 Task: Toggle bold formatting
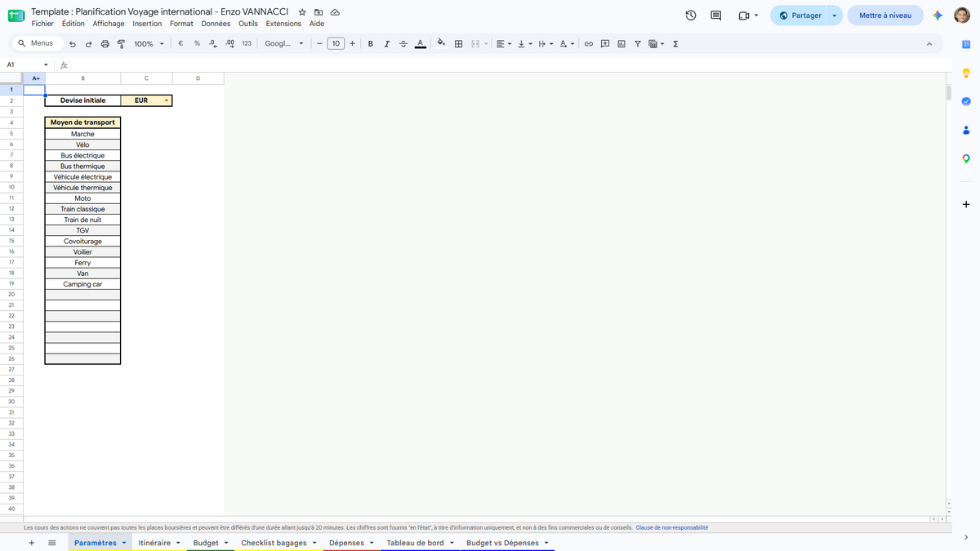(x=371, y=44)
